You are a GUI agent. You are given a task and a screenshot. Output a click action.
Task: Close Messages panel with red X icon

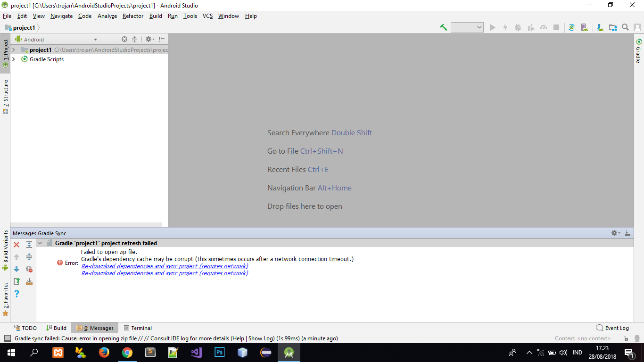[x=17, y=245]
